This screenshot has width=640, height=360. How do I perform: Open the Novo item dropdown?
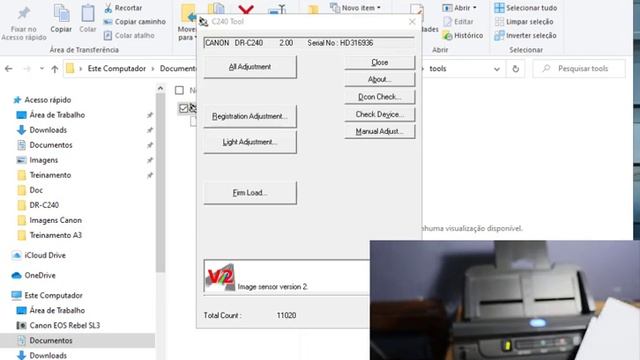pos(355,8)
